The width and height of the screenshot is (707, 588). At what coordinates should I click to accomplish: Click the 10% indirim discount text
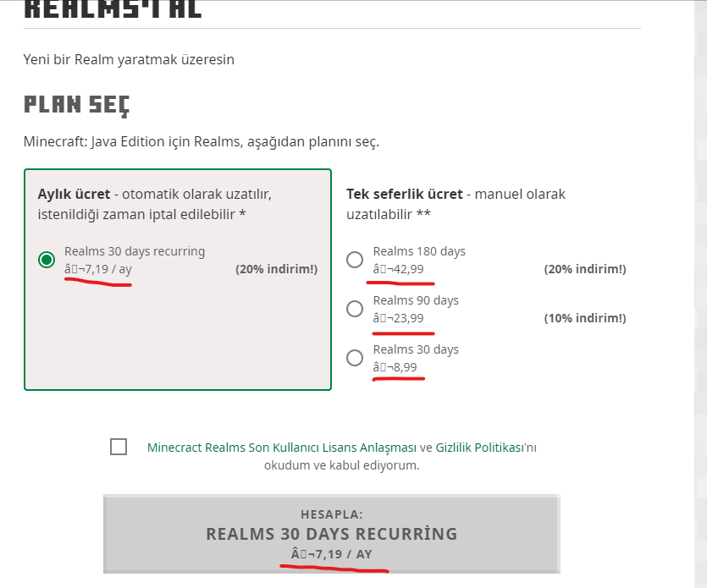point(584,318)
